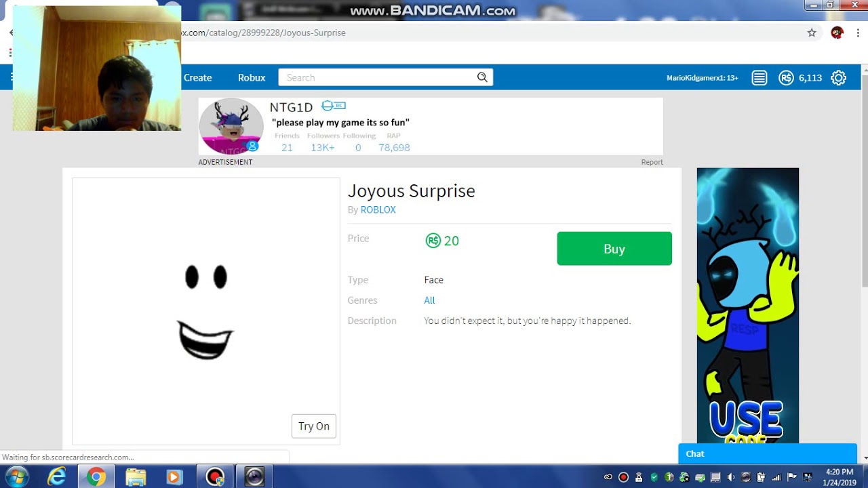868x488 pixels.
Task: Click the Robux icon beside price 20
Action: 433,241
